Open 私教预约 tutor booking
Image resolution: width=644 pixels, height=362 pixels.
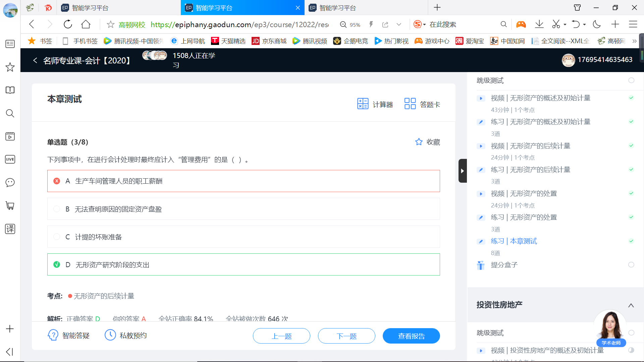pos(126,336)
